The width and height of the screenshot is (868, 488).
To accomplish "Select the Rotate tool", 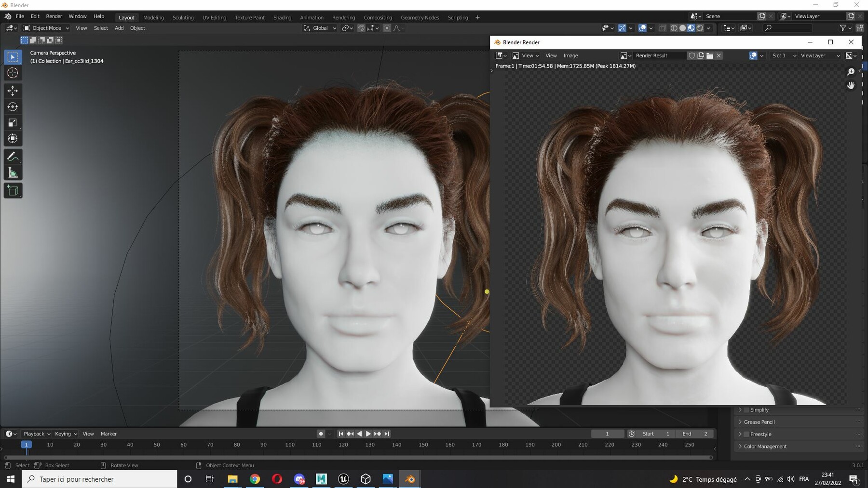I will coord(13,106).
